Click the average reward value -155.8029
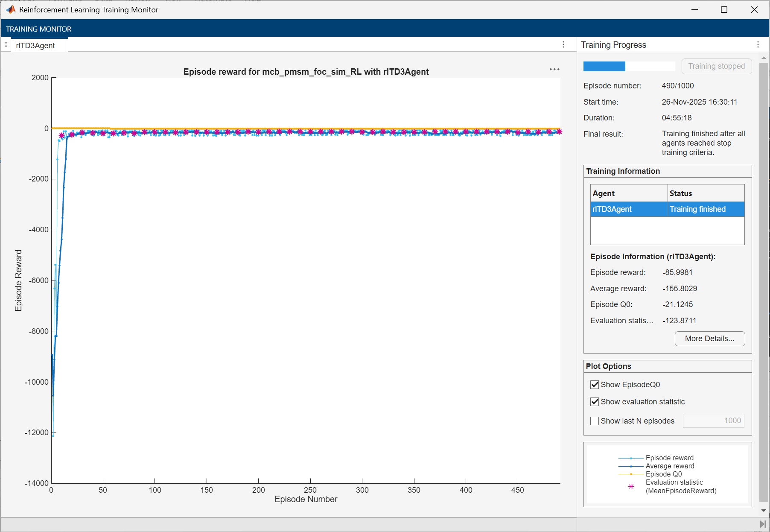Image resolution: width=770 pixels, height=532 pixels. pos(680,289)
